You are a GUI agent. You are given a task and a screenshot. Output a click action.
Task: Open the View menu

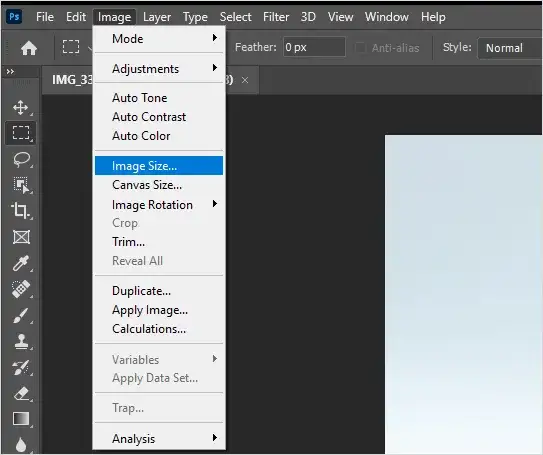pyautogui.click(x=340, y=17)
